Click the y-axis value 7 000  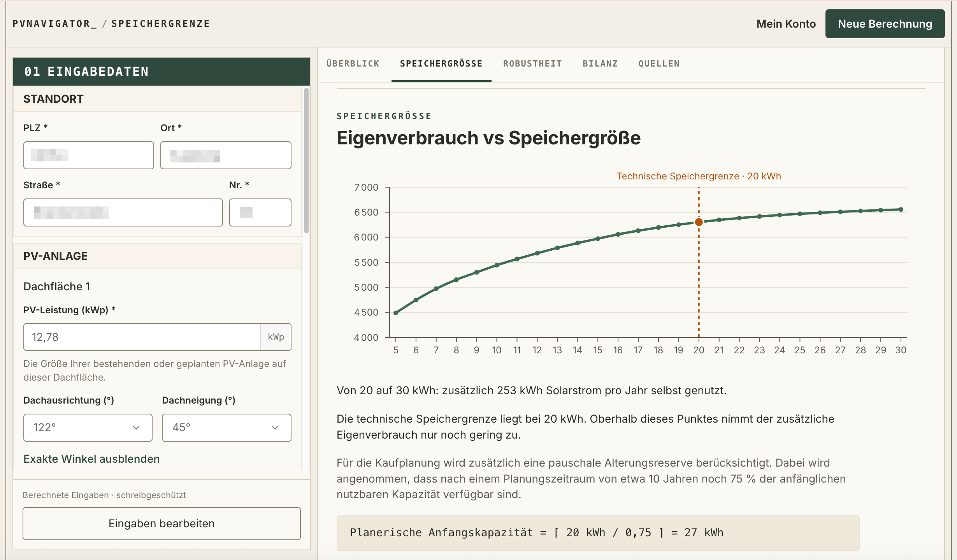(x=366, y=187)
